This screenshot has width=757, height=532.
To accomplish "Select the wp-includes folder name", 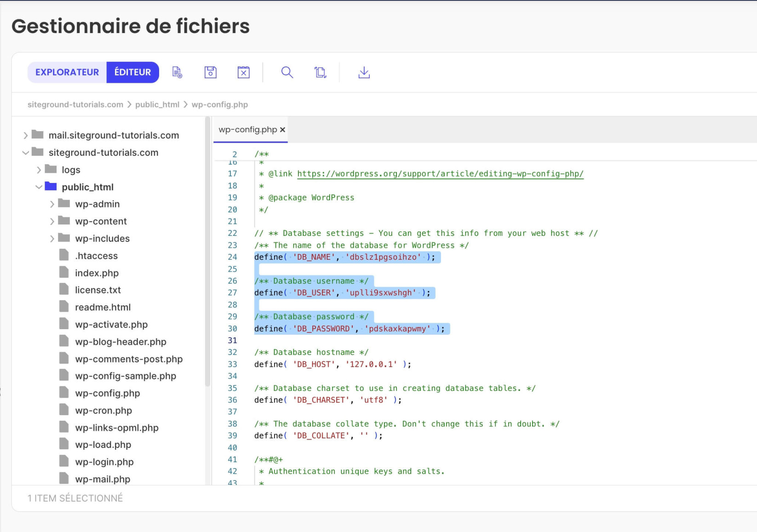I will tap(103, 239).
